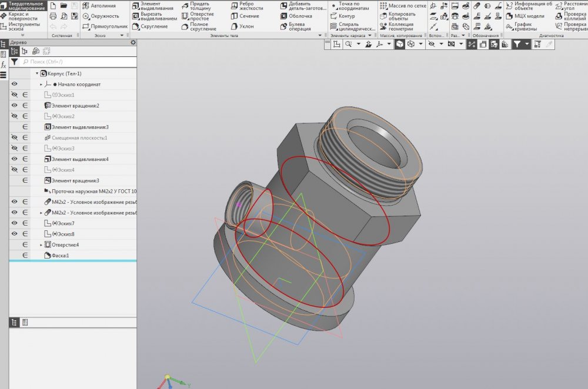Screen dimensions: 588x389
Task: Expand the Начало координат tree node
Action: [x=41, y=85]
